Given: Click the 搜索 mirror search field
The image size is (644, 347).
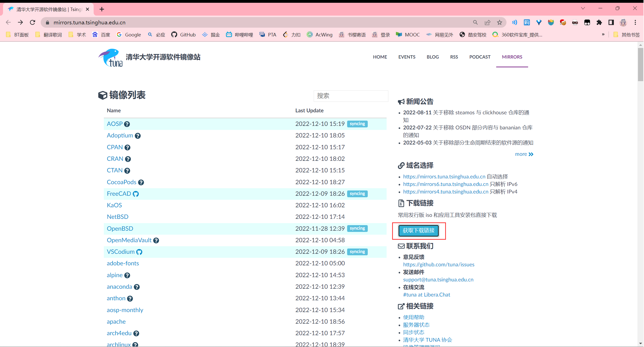Looking at the screenshot, I should 351,96.
